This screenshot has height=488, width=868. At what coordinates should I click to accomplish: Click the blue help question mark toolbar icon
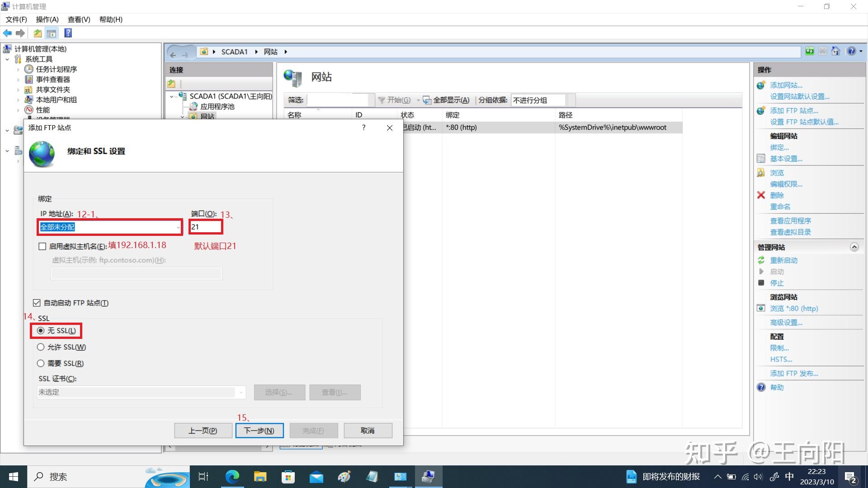click(x=68, y=33)
